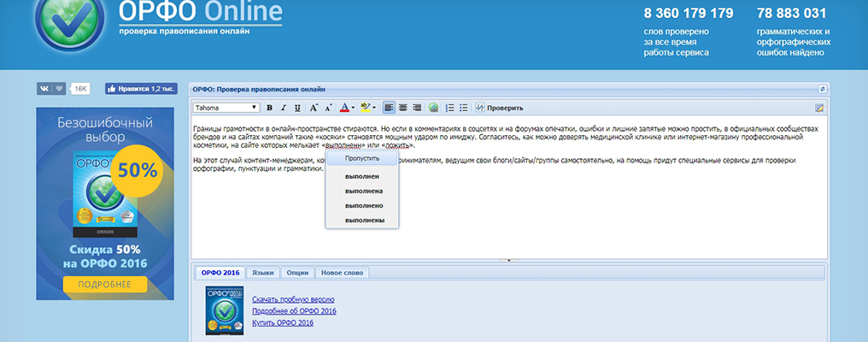The image size is (868, 342).
Task: Click the Facebook Нравится 1,2 тыс. button
Action: (x=141, y=89)
